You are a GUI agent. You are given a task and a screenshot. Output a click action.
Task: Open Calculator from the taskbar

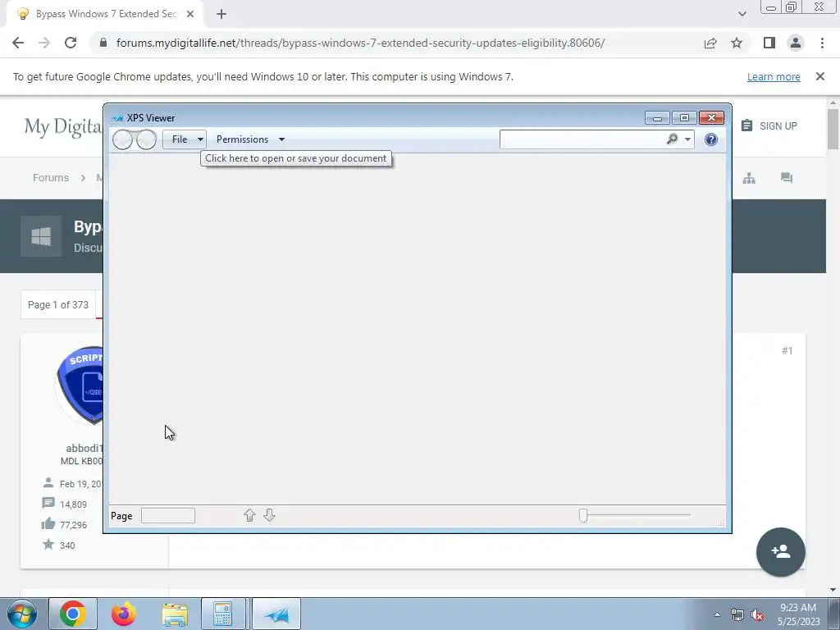[x=223, y=614]
